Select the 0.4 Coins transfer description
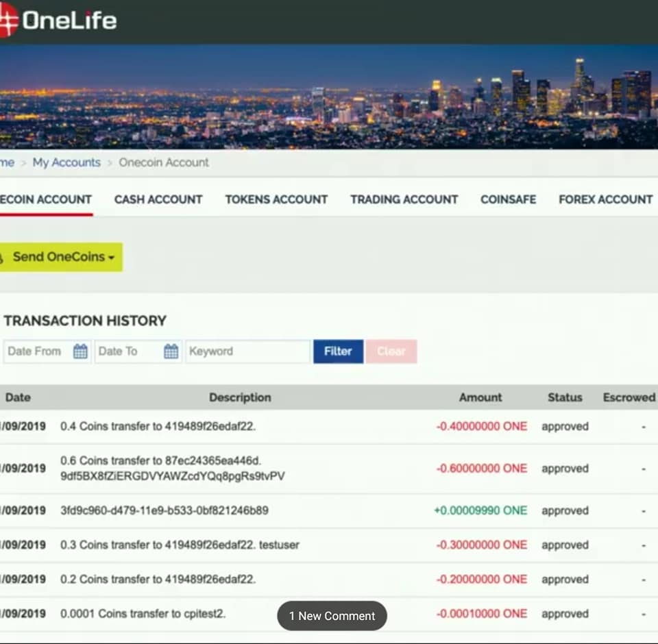 point(158,426)
